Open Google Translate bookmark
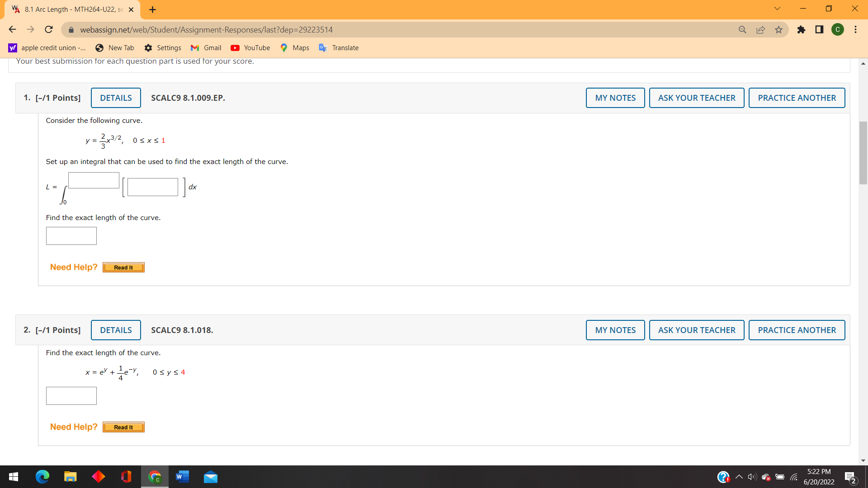Screen dimensions: 868x488 coord(338,47)
